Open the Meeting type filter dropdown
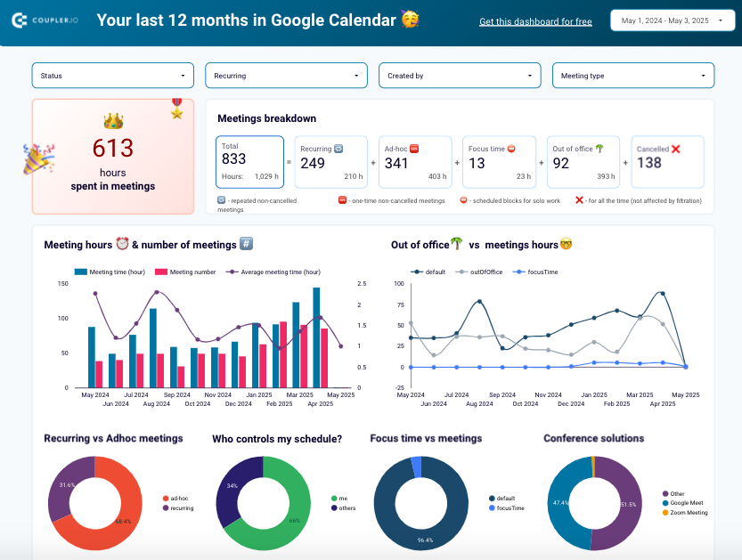This screenshot has width=742, height=560. click(x=633, y=76)
